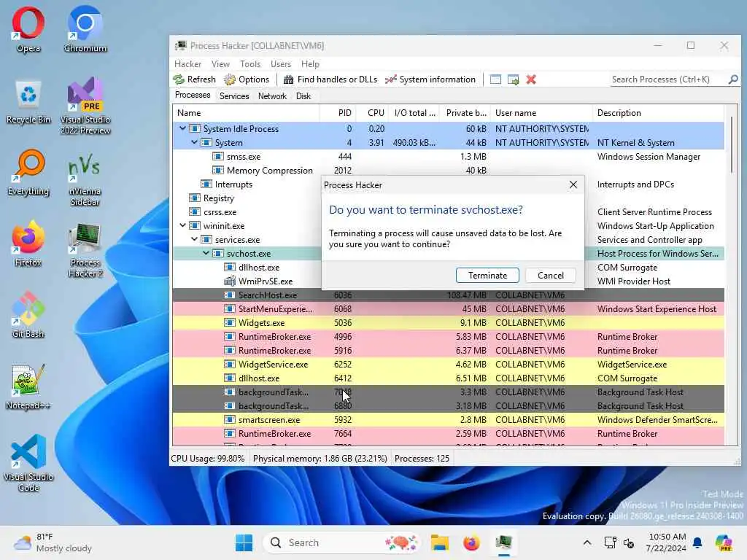Open Options from the toolbar
The image size is (747, 560).
[x=247, y=79]
